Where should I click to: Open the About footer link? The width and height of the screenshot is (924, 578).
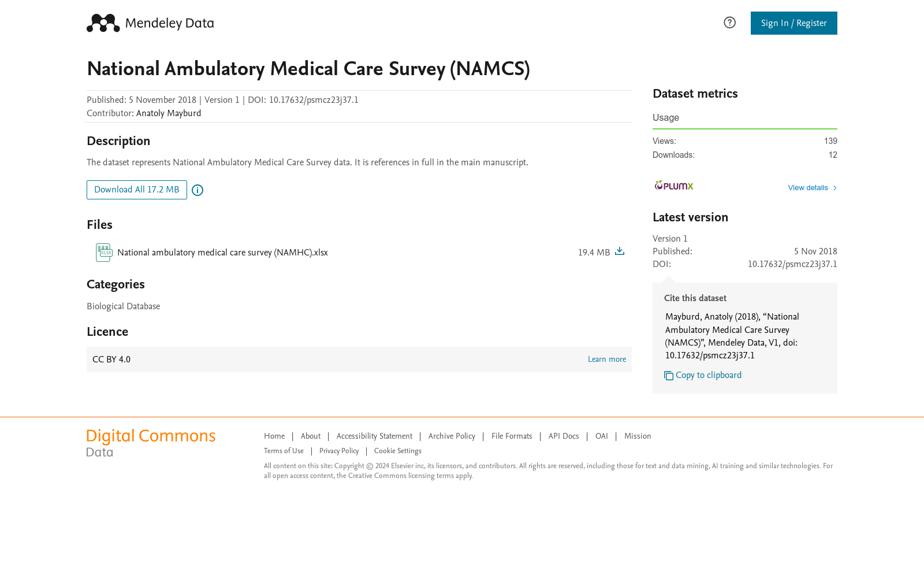[311, 436]
